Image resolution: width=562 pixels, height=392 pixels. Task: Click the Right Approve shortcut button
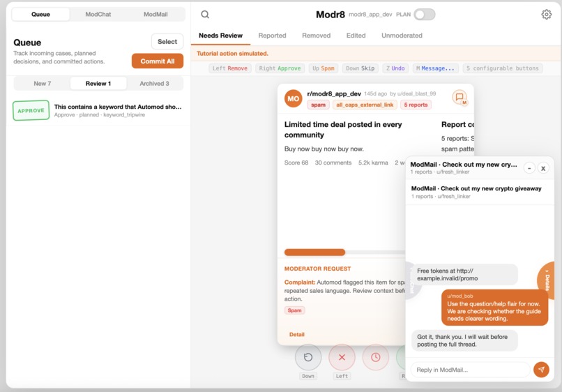click(x=280, y=68)
